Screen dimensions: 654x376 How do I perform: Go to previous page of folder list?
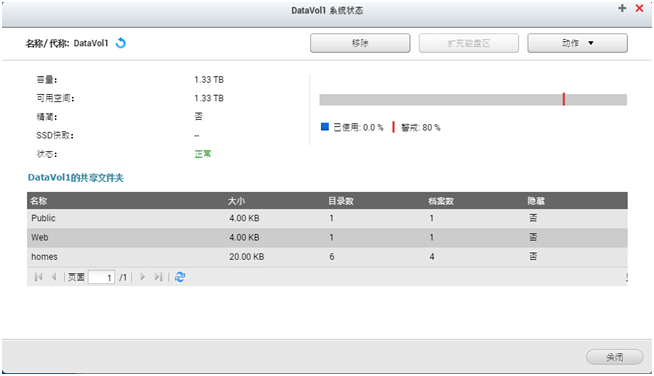point(54,277)
